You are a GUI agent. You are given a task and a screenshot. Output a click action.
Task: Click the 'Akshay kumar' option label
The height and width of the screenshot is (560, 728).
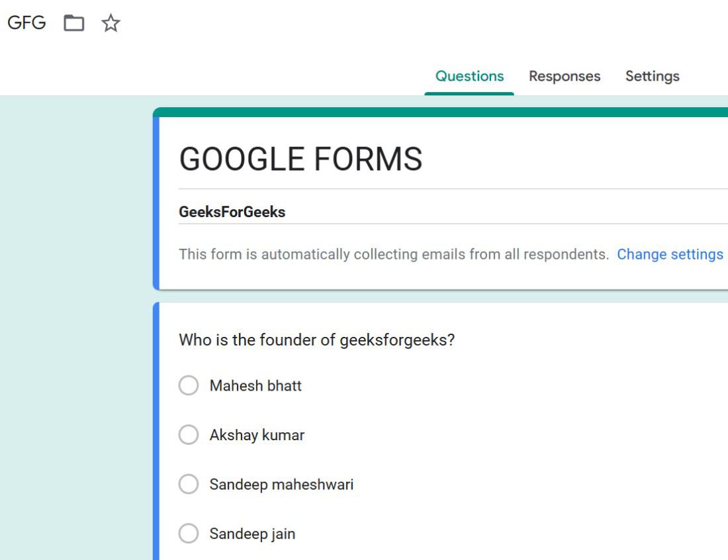[257, 436]
